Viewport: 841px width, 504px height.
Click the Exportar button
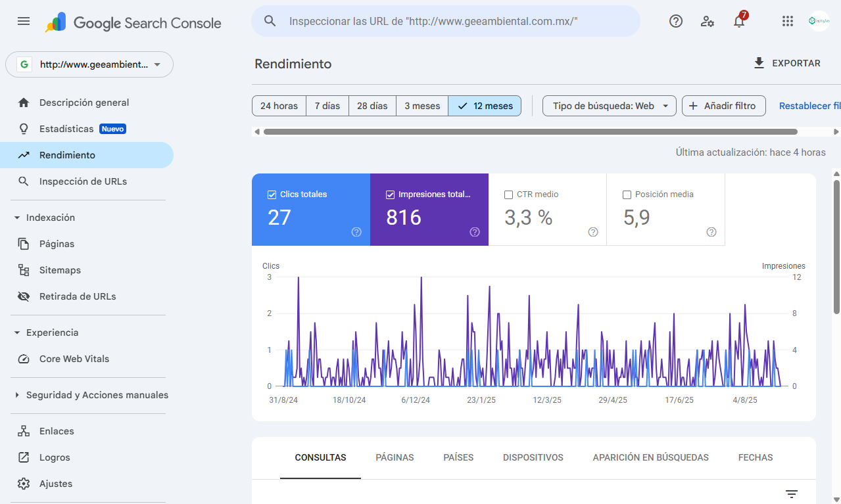[787, 63]
